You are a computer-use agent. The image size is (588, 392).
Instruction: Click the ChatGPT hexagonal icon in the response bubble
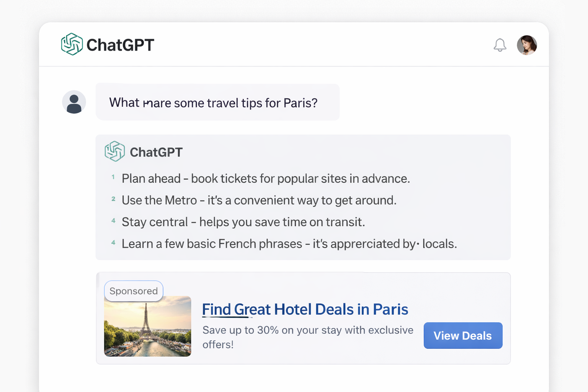click(x=114, y=151)
